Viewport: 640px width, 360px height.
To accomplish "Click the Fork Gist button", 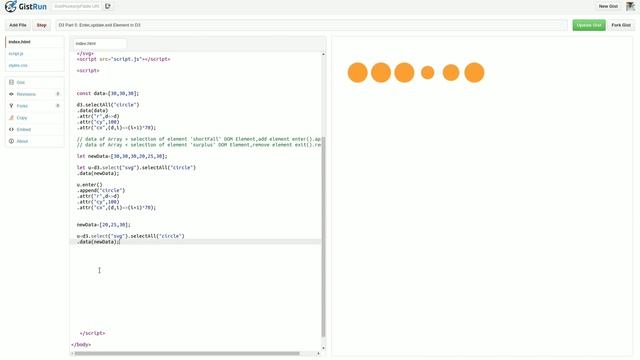I will [621, 25].
